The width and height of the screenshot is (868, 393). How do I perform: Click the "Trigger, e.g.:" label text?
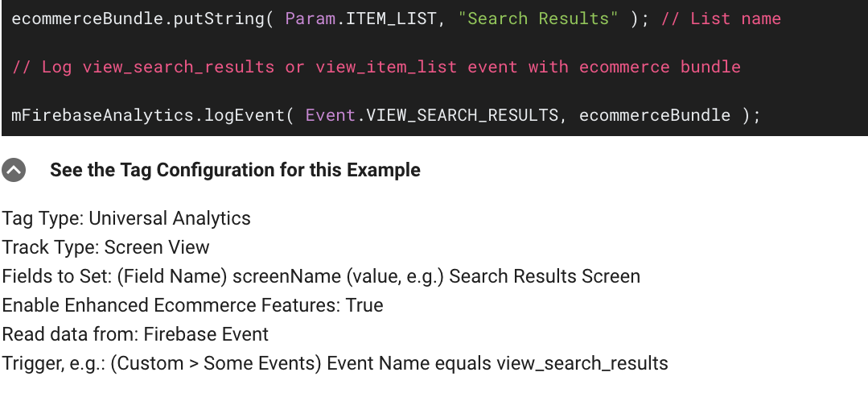(53, 363)
